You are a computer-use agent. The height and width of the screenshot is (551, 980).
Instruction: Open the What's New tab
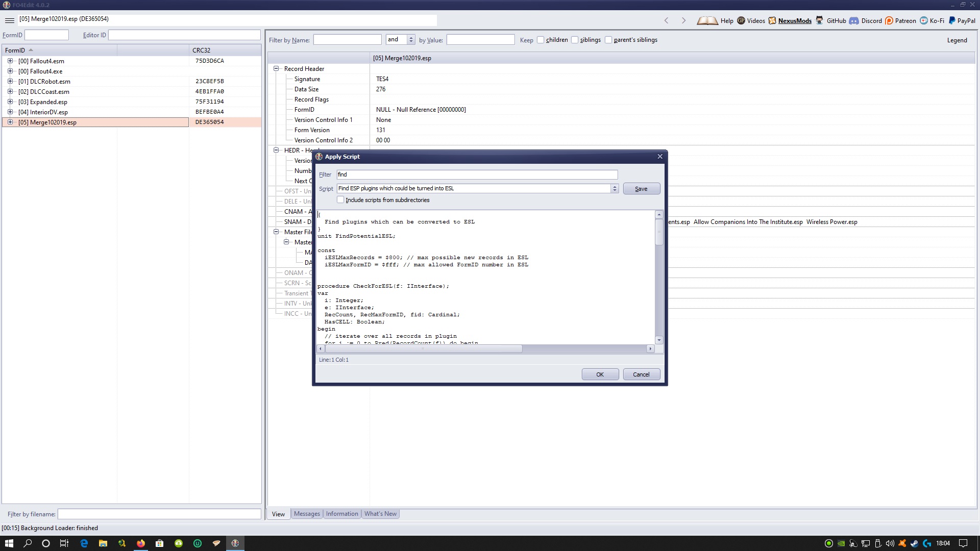pos(380,514)
